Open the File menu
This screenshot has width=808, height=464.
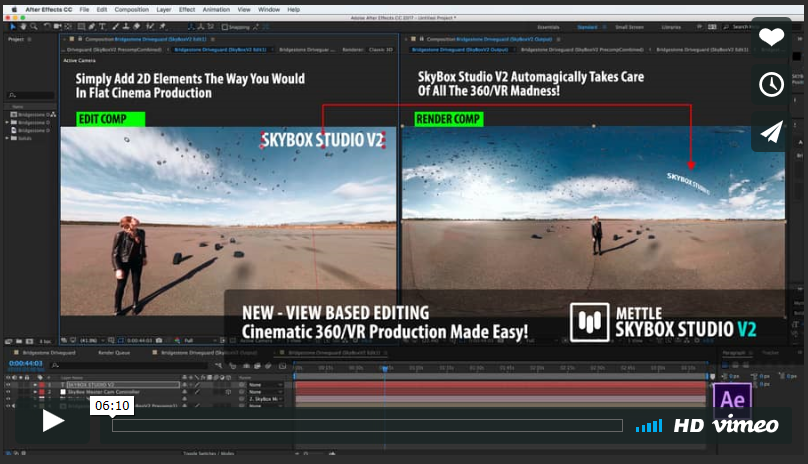tap(85, 9)
